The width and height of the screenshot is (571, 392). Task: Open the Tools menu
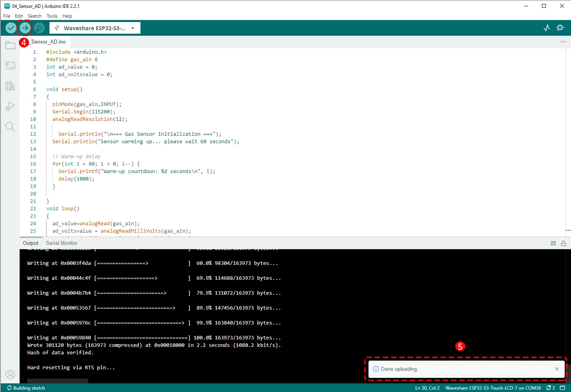(x=52, y=16)
